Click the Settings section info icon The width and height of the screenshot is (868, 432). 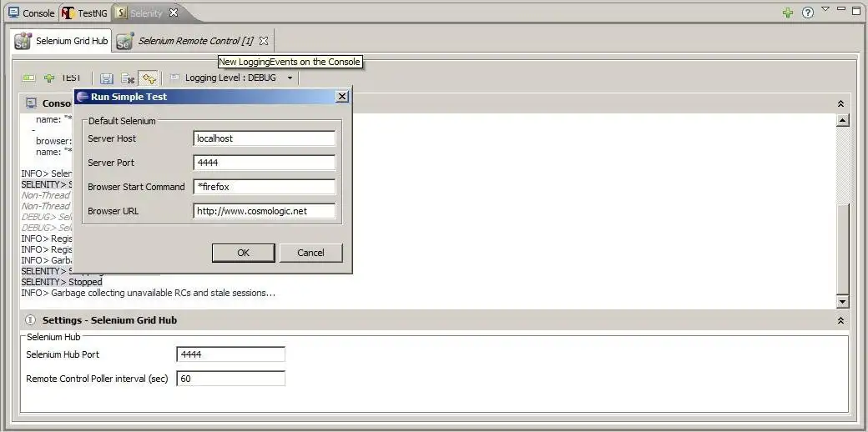(31, 320)
